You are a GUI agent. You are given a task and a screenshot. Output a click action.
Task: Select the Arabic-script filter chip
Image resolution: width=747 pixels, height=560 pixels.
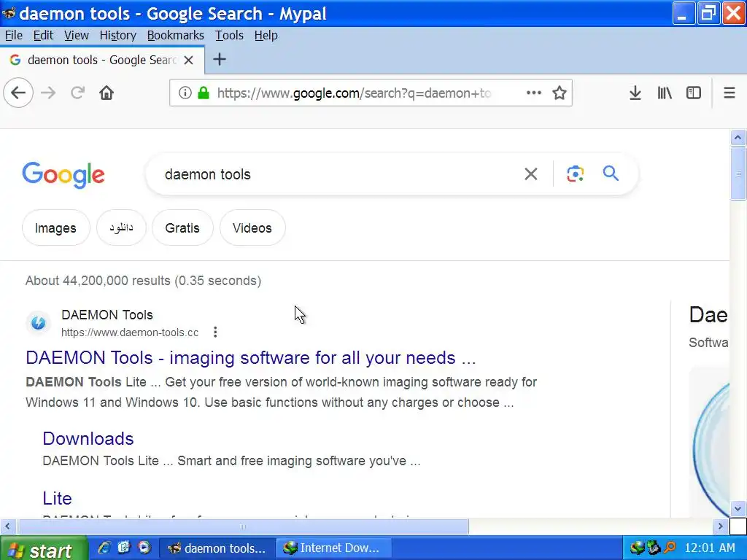(x=121, y=227)
